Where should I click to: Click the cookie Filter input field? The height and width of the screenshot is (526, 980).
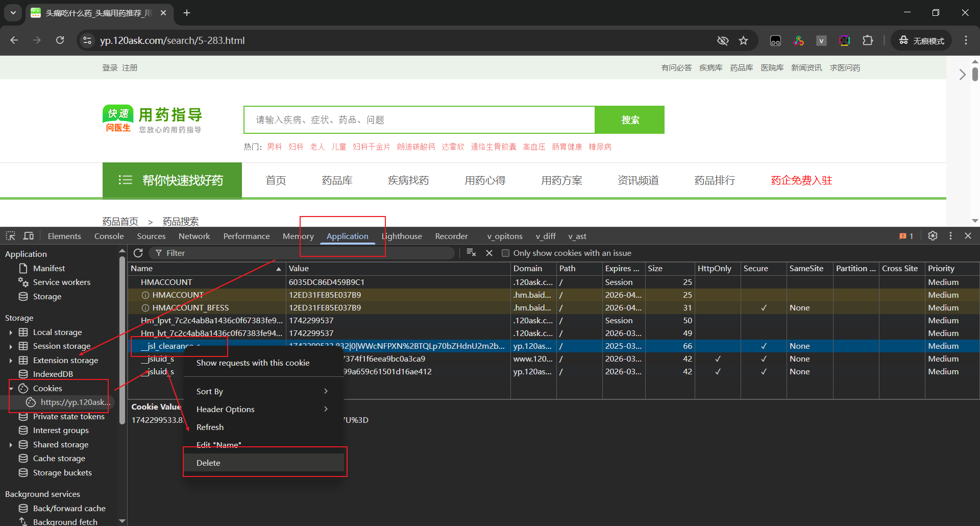tap(301, 253)
